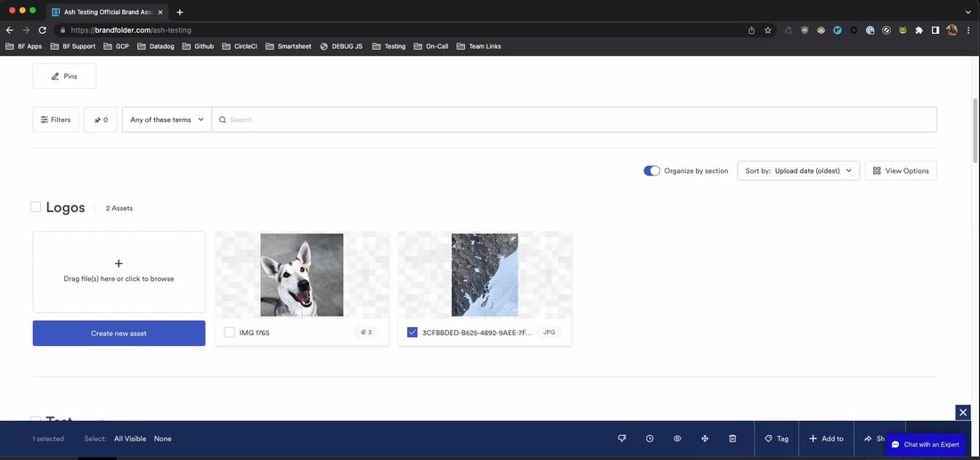Turn off Organize by section toggle
Image resolution: width=980 pixels, height=460 pixels.
pyautogui.click(x=652, y=170)
